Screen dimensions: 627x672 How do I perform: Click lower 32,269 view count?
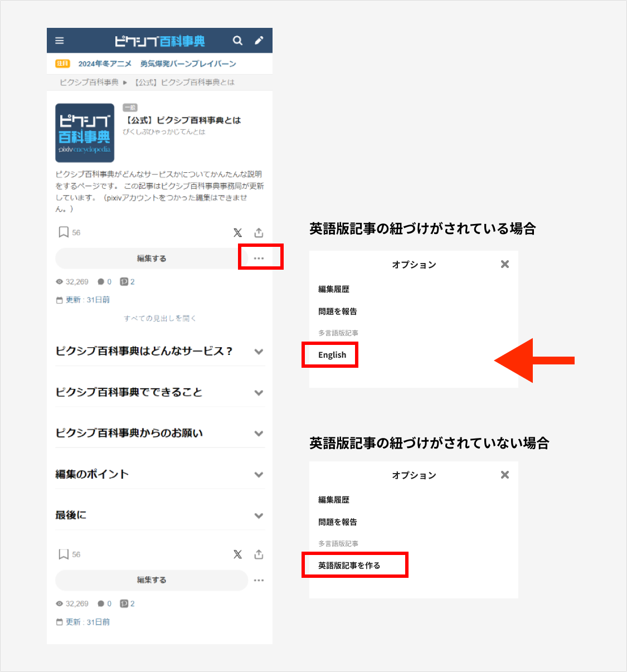click(x=77, y=604)
